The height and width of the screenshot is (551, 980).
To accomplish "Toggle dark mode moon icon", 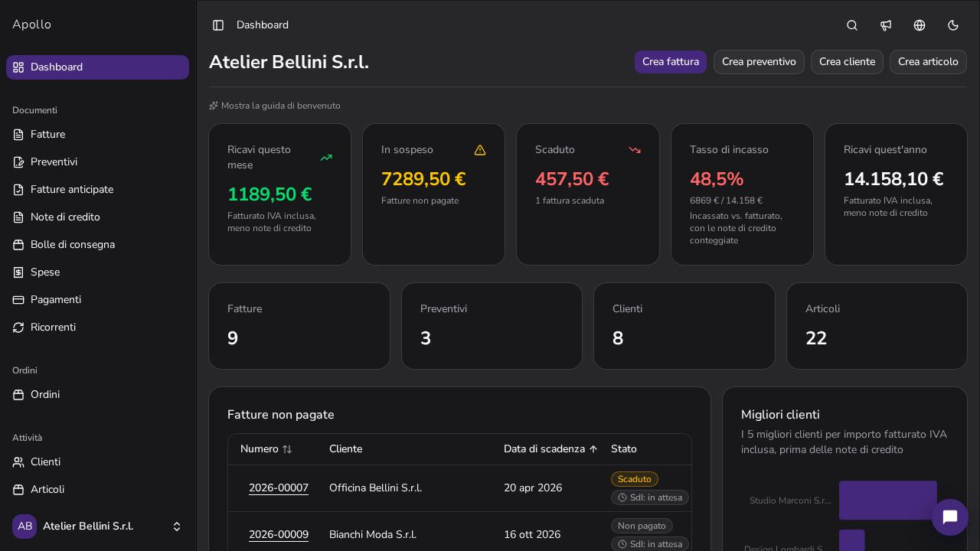I will pyautogui.click(x=953, y=25).
